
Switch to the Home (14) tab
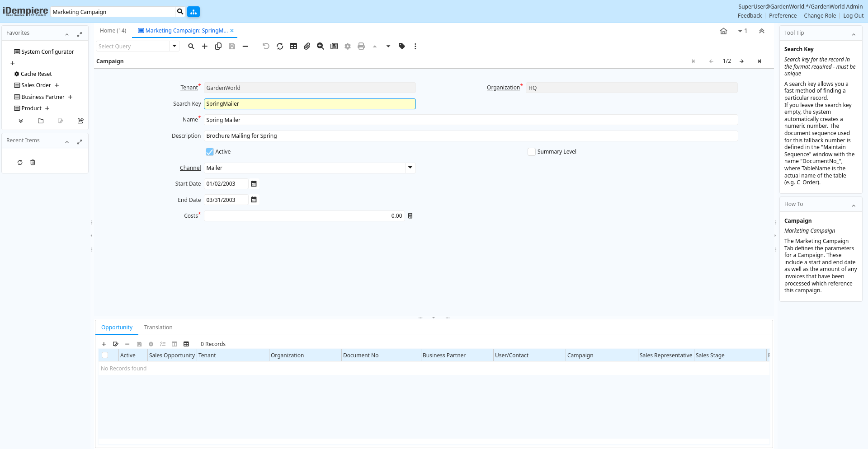113,31
